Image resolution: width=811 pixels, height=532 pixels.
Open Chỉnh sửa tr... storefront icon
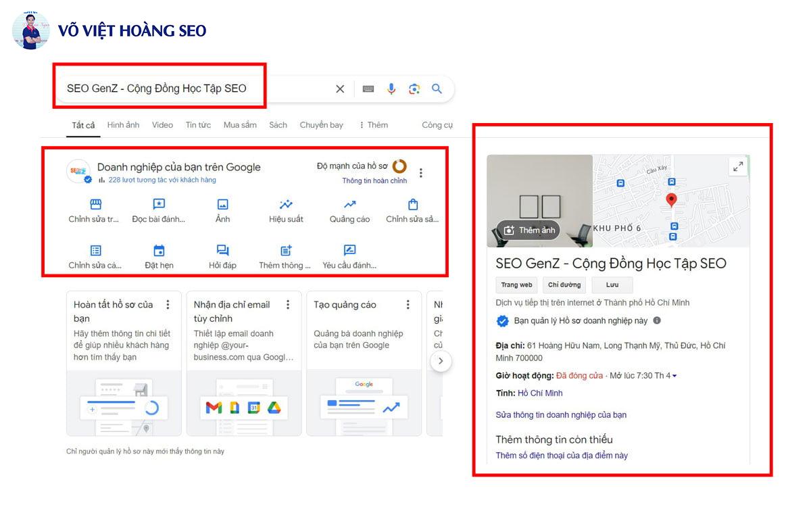click(95, 204)
